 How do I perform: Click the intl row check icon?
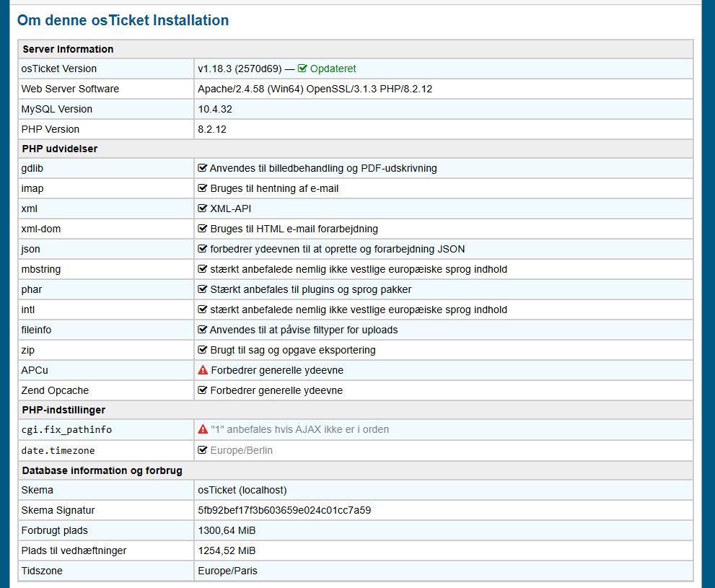click(x=203, y=310)
